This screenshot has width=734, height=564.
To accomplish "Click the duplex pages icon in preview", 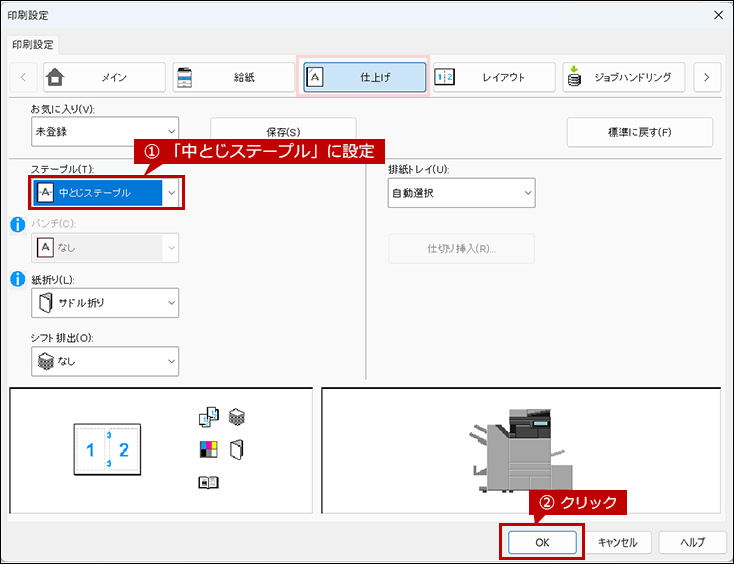I will [208, 417].
